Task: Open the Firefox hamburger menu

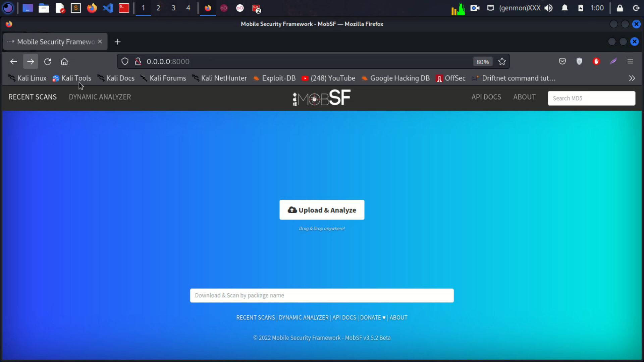Action: click(630, 61)
